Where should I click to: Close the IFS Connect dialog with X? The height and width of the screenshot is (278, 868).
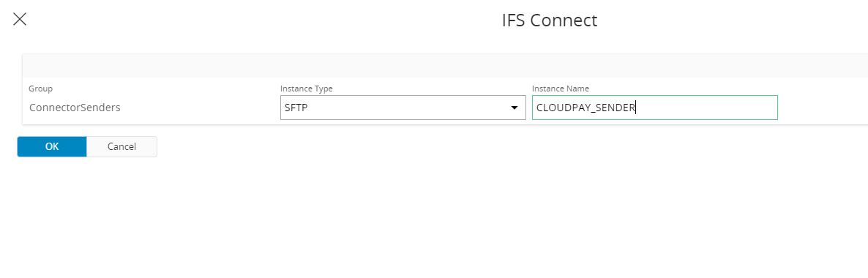pyautogui.click(x=20, y=19)
